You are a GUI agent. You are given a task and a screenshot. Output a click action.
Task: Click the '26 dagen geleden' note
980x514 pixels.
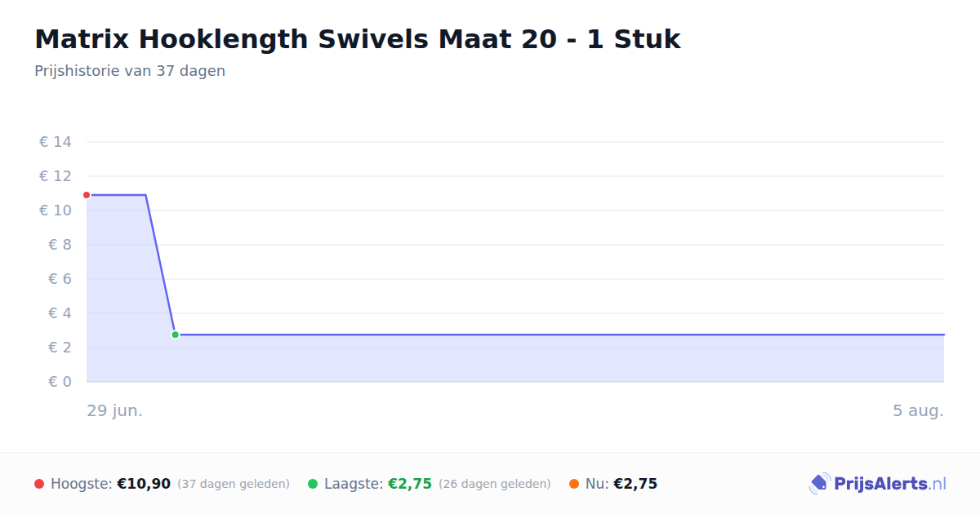point(495,484)
